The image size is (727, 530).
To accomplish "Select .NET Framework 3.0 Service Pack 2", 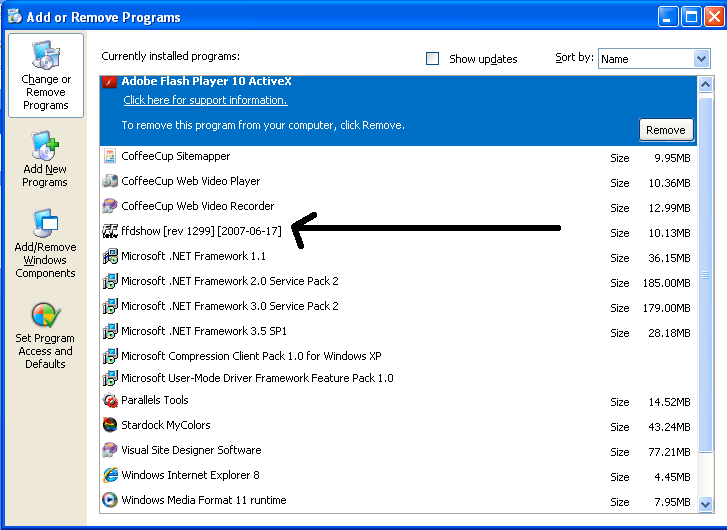I will (398, 307).
